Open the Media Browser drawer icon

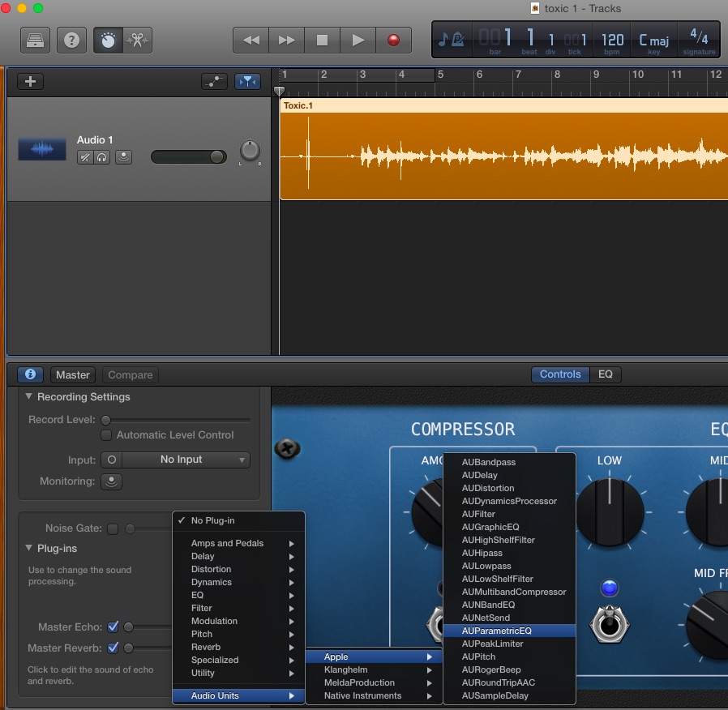pyautogui.click(x=36, y=40)
